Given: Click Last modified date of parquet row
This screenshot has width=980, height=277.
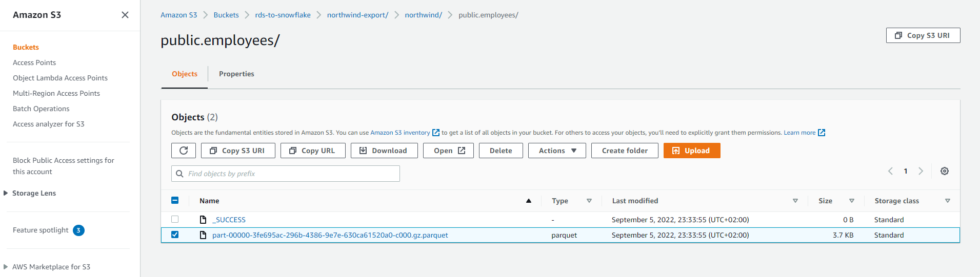Looking at the screenshot, I should 681,235.
